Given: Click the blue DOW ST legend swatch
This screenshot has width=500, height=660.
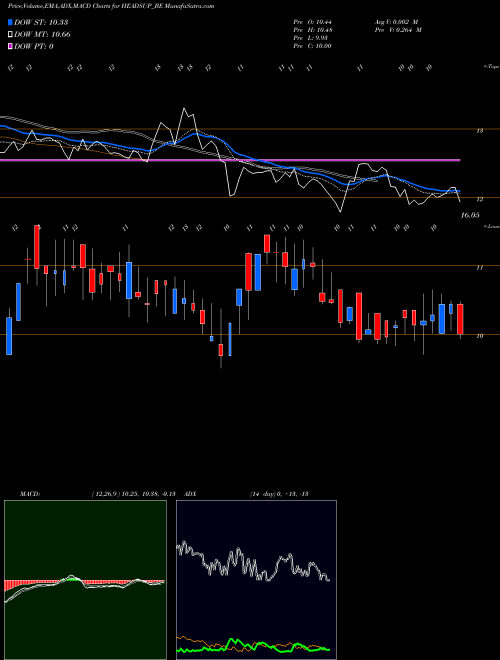Looking at the screenshot, I should tap(10, 22).
